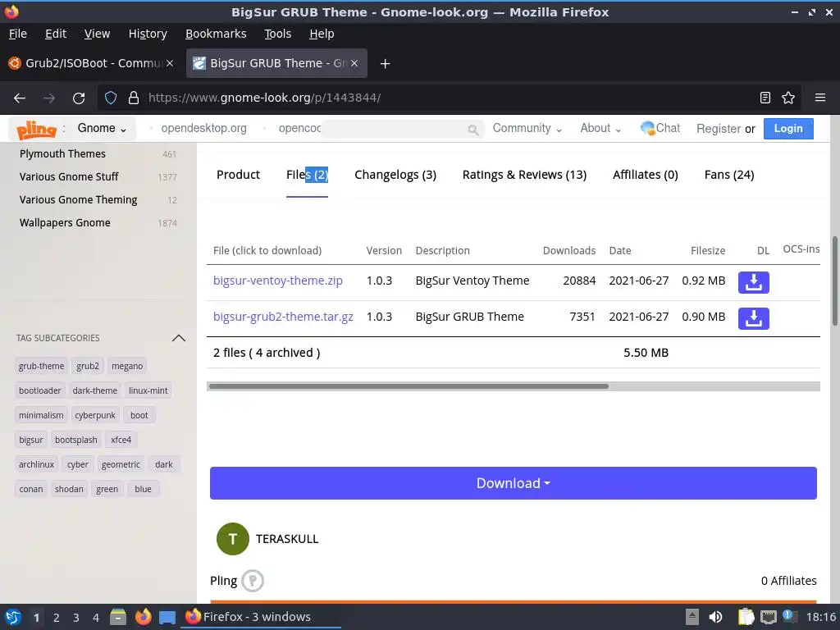This screenshot has width=840, height=630.
Task: Switch to the Product tab
Action: pos(238,175)
